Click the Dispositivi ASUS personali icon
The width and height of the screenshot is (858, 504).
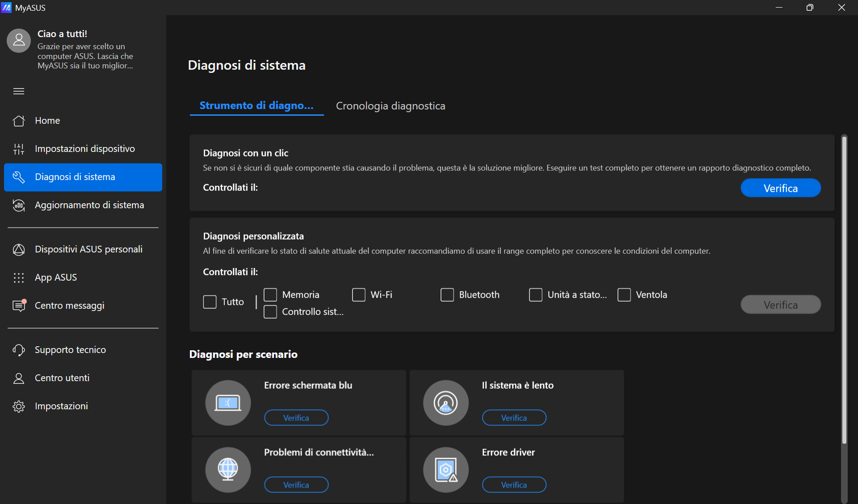tap(19, 249)
